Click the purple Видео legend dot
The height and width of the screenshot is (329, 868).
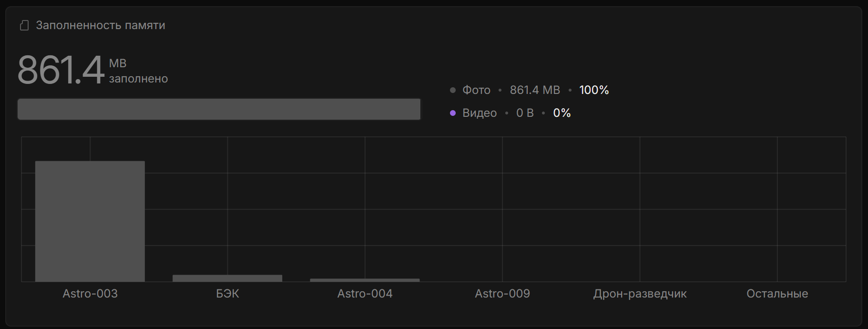click(453, 113)
